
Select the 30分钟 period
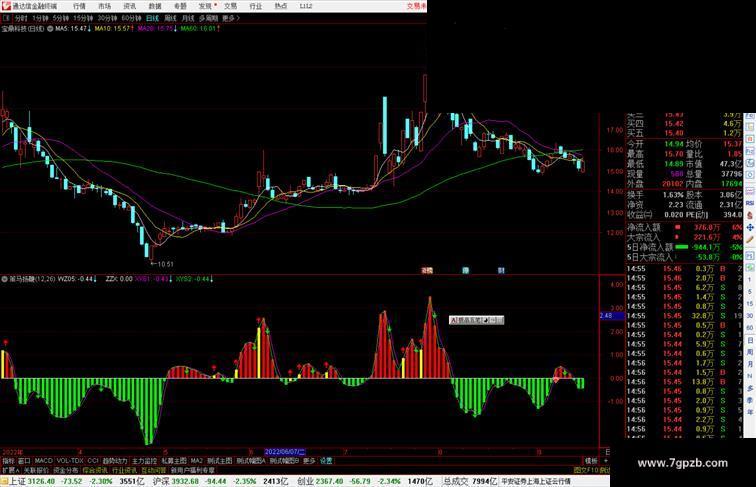pyautogui.click(x=107, y=18)
